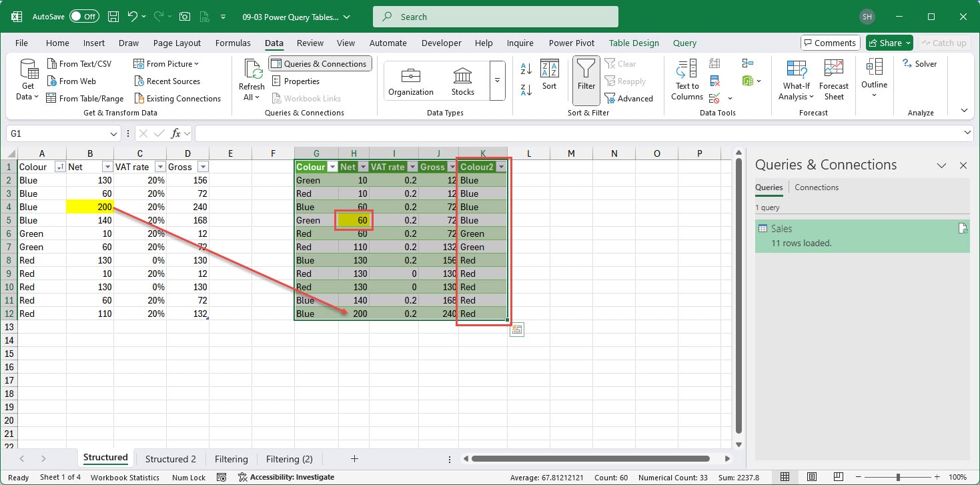Click the Comments button
The height and width of the screenshot is (485, 980).
(829, 43)
